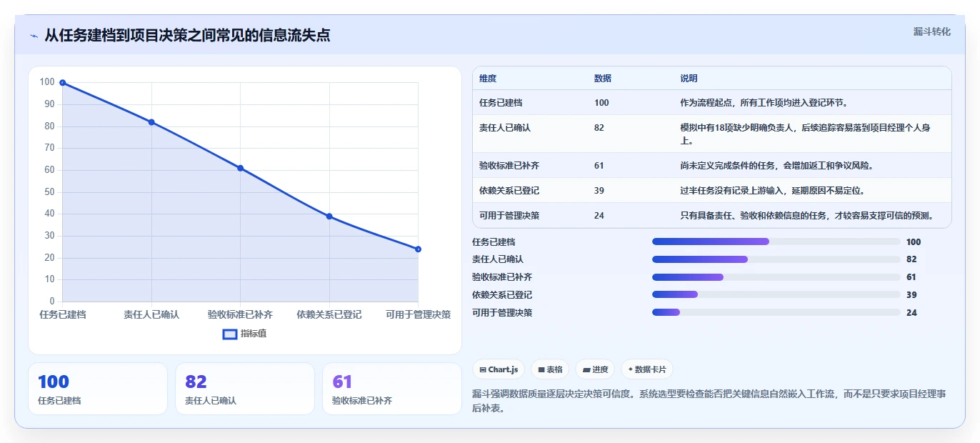Select the 验收标准已补齐 table row cell
The height and width of the screenshot is (443, 980).
tap(509, 166)
